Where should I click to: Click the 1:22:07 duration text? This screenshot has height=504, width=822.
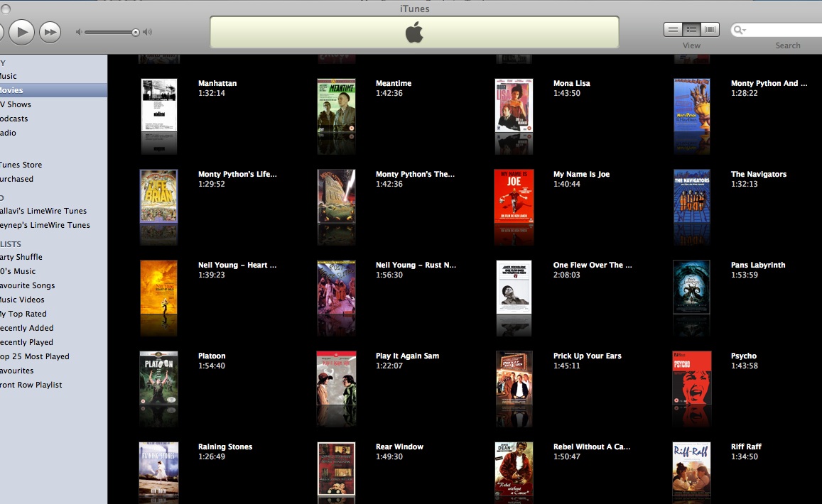pos(389,366)
